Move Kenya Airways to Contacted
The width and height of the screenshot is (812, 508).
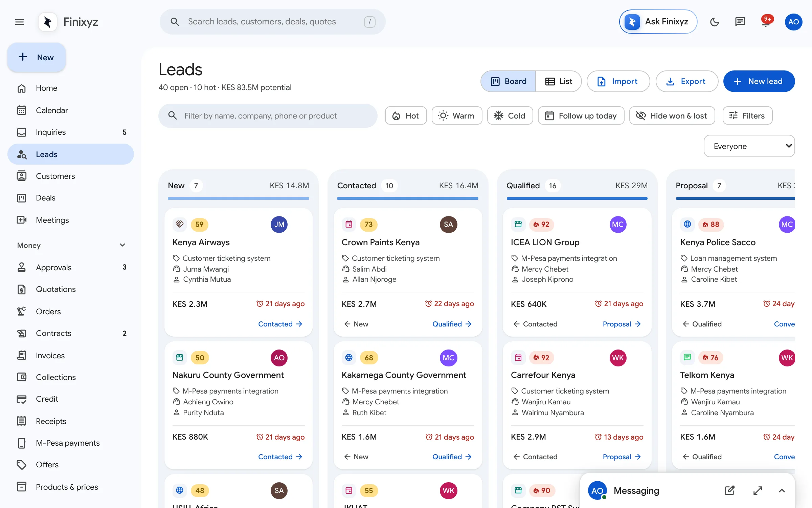(280, 324)
